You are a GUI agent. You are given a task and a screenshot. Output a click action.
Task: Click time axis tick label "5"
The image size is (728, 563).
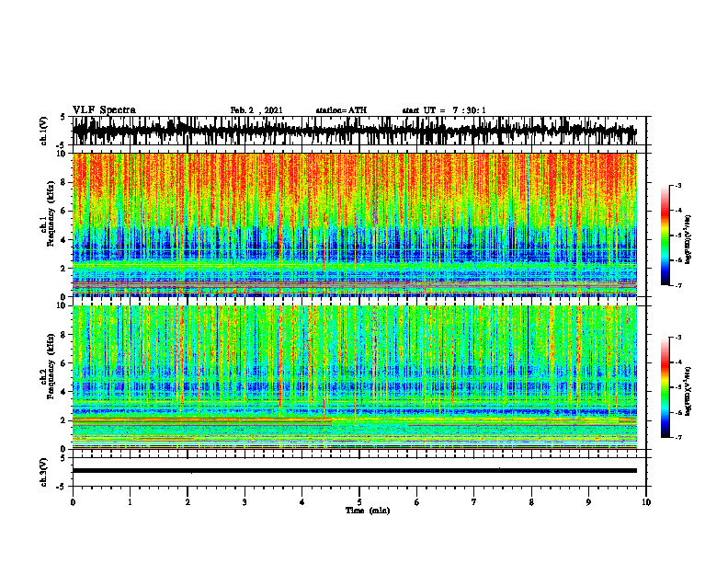(x=359, y=502)
